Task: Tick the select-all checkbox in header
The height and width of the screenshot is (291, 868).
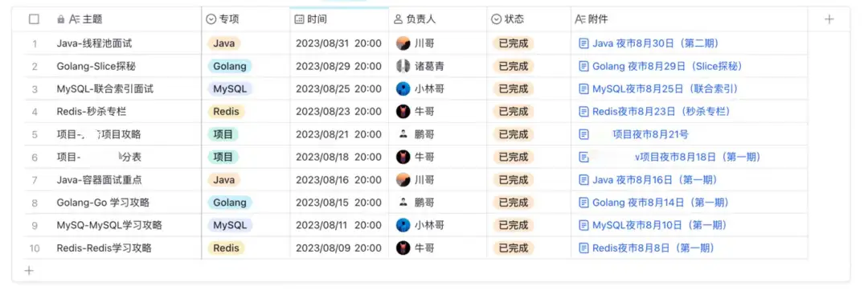Action: (34, 18)
